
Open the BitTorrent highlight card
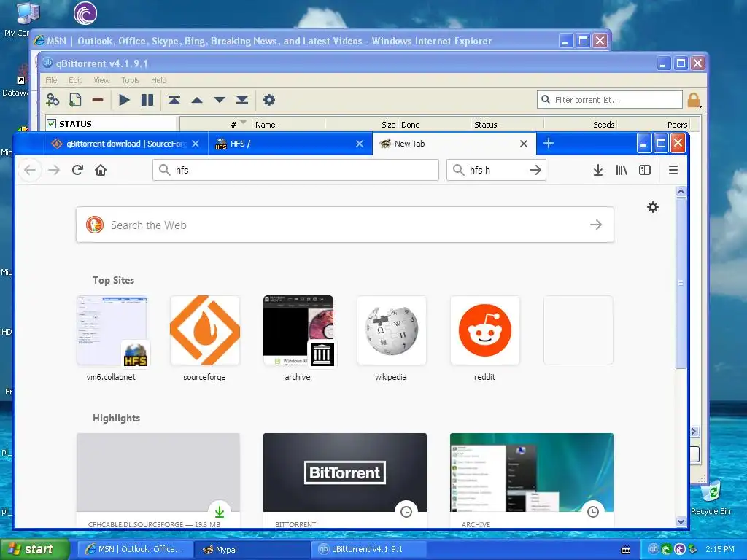(x=345, y=480)
